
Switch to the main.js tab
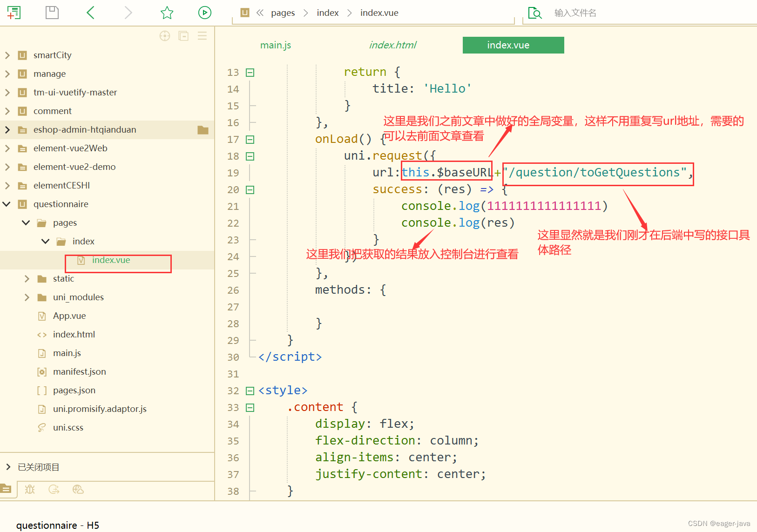[276, 45]
